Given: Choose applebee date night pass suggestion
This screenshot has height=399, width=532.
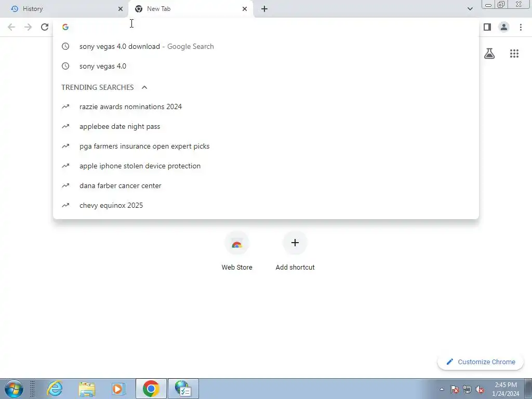Looking at the screenshot, I should (x=266, y=126).
